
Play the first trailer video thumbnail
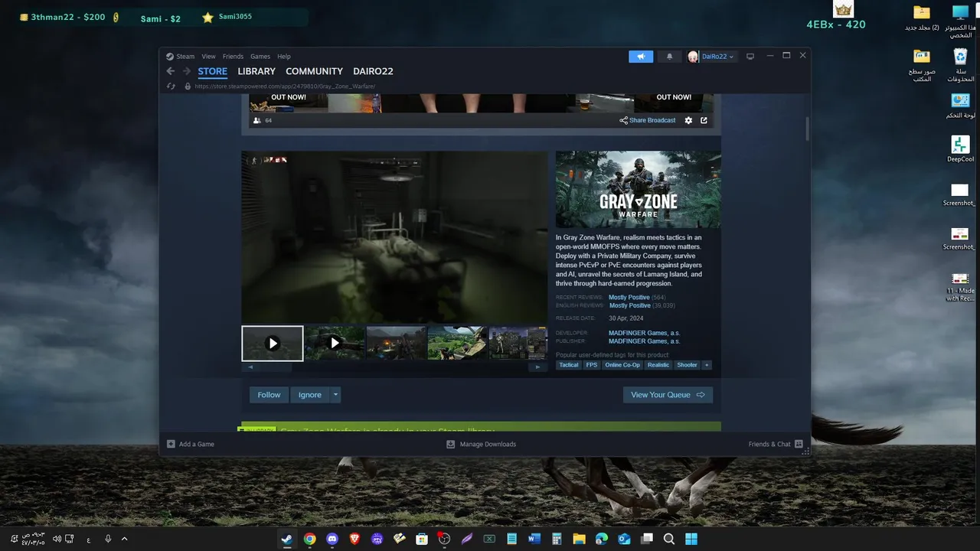coord(273,344)
